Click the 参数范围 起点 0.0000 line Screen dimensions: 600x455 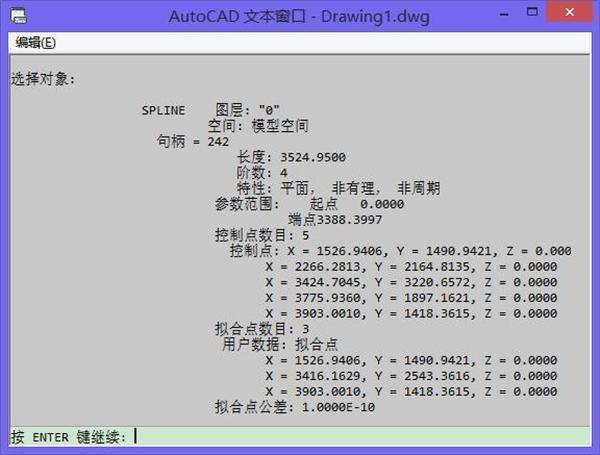[x=310, y=204]
